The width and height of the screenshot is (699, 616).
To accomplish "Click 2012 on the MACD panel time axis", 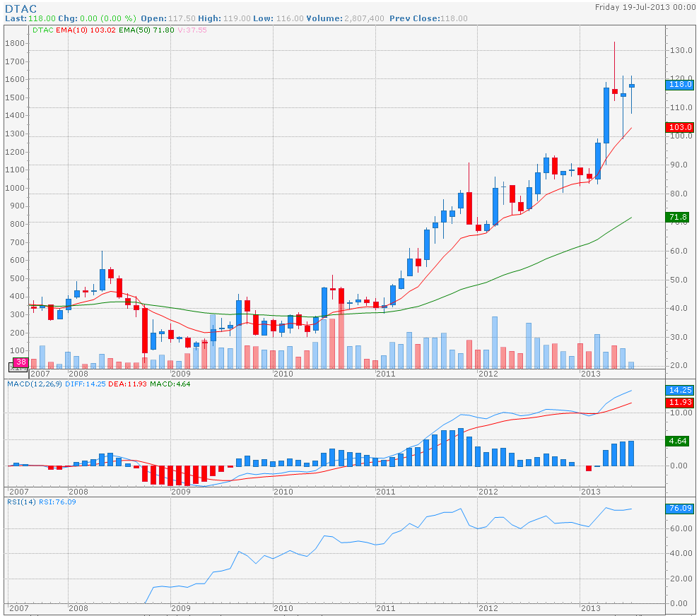I will pyautogui.click(x=488, y=492).
